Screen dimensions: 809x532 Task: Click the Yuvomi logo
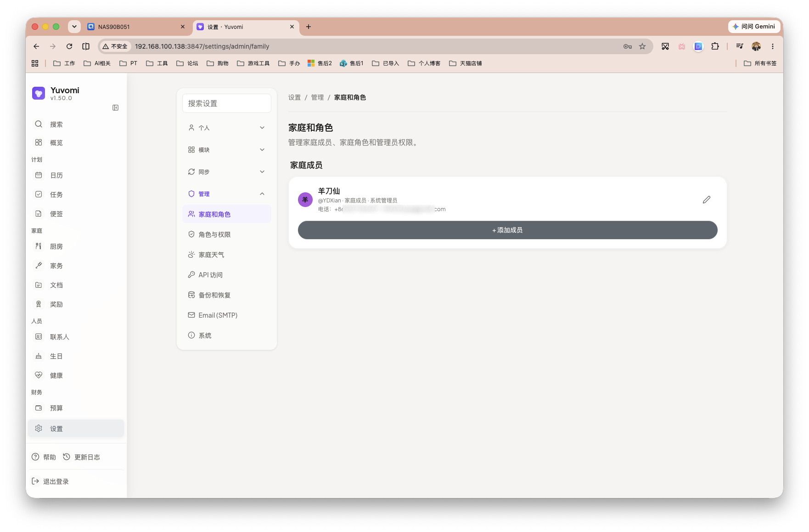[x=39, y=93]
